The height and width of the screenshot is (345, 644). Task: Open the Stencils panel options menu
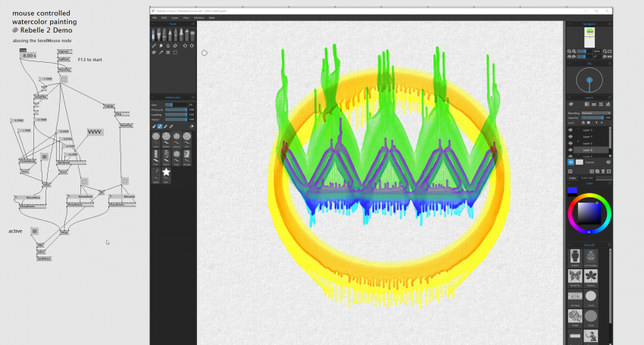610,244
